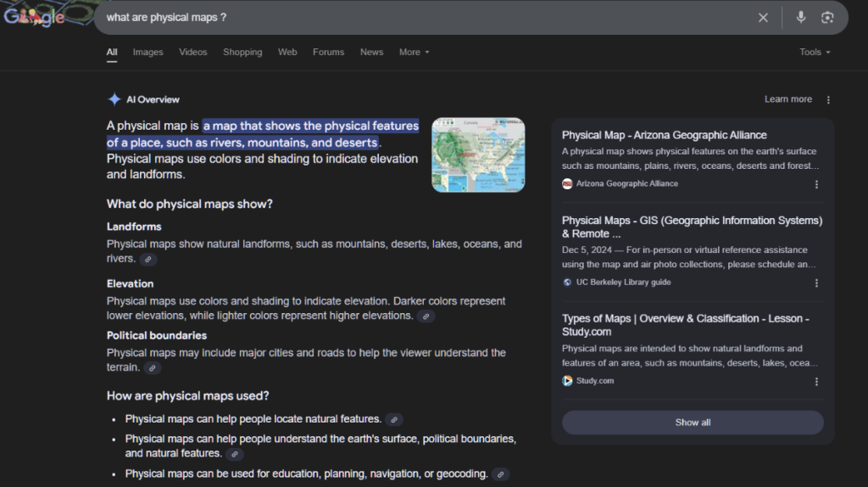
Task: Open three-dot menu for Study.com result
Action: [x=816, y=382]
